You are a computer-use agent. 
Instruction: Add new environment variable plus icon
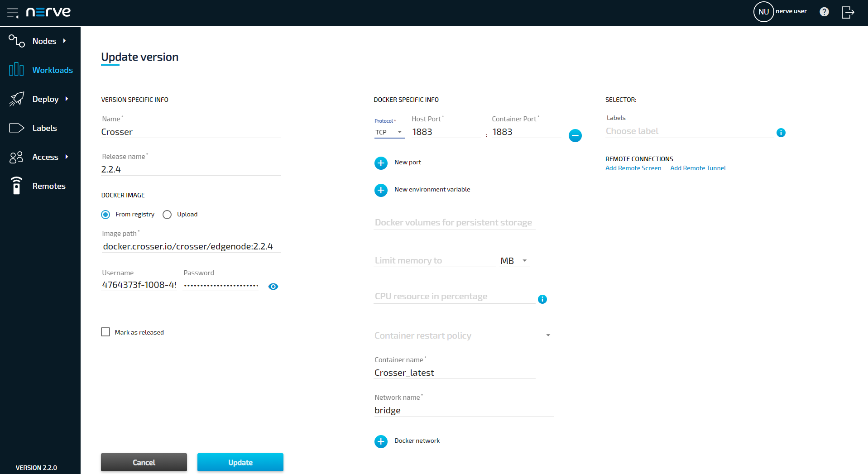point(381,190)
